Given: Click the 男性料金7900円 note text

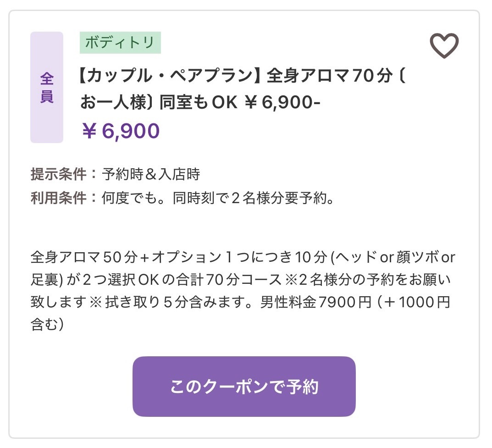Looking at the screenshot, I should 315,302.
